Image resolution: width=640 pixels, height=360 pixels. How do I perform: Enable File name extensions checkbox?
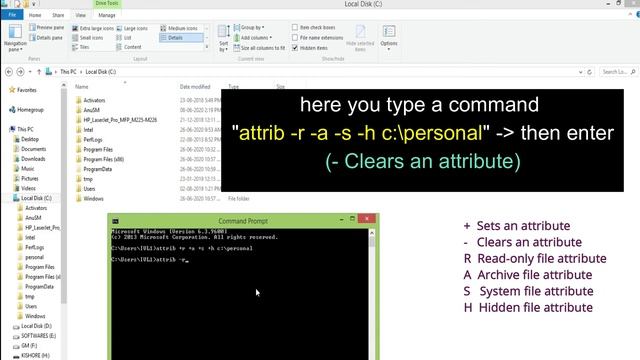[295, 38]
